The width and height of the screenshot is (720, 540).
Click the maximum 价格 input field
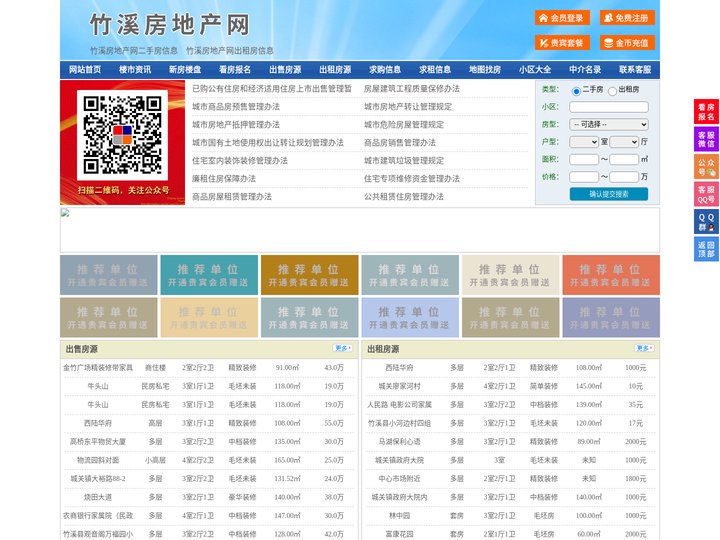coord(624,177)
